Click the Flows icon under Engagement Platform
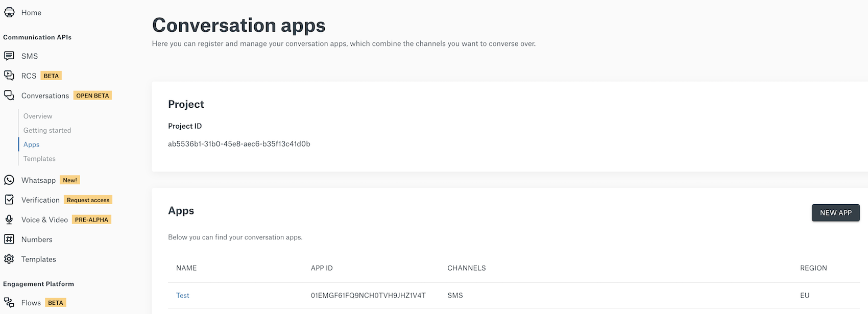 pos(9,303)
